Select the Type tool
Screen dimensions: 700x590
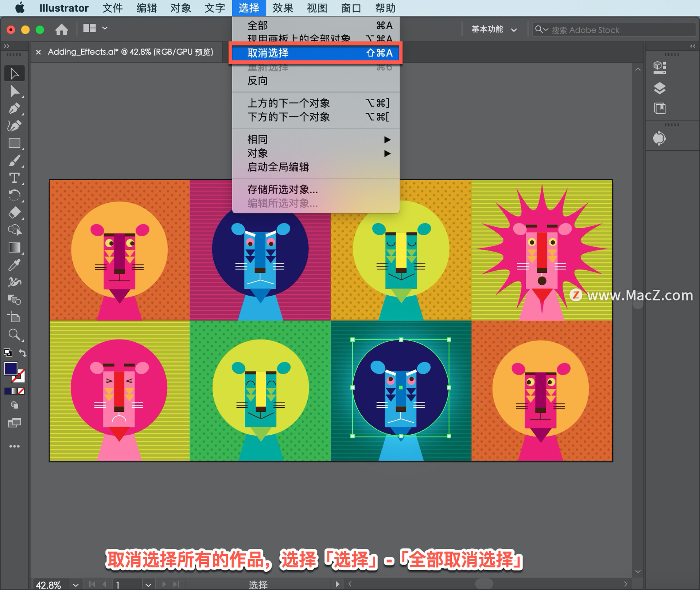pos(14,178)
